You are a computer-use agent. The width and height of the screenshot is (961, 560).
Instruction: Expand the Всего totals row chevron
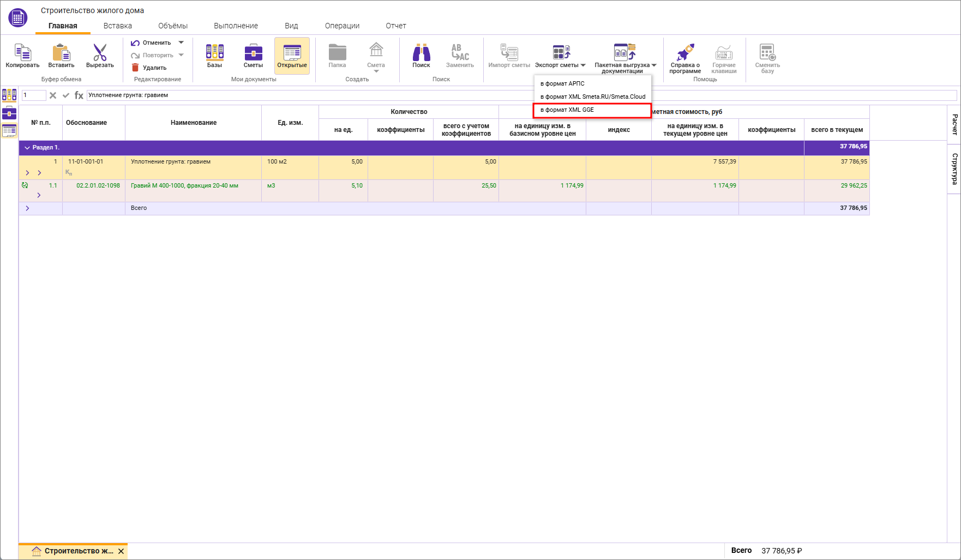point(27,208)
